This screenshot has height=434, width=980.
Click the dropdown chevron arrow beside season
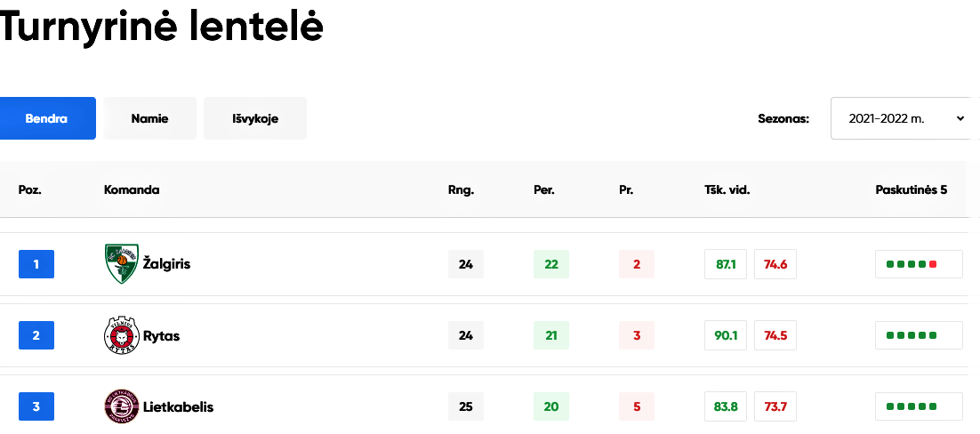click(960, 118)
